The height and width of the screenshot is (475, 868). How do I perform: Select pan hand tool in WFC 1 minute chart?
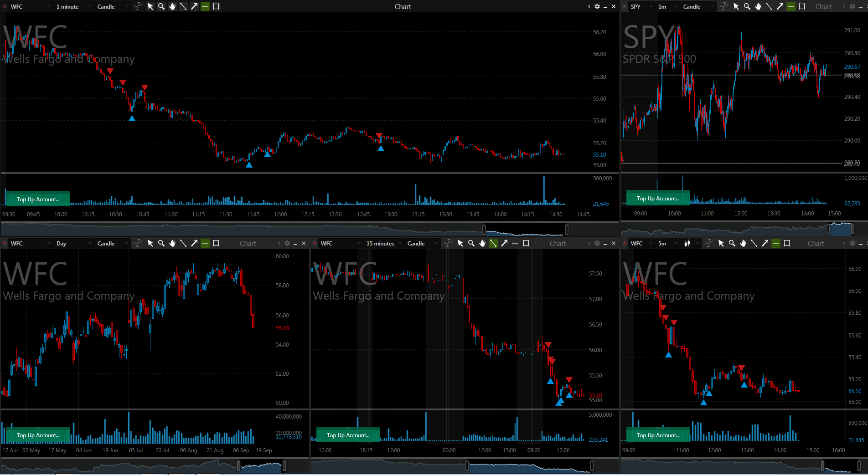point(172,6)
